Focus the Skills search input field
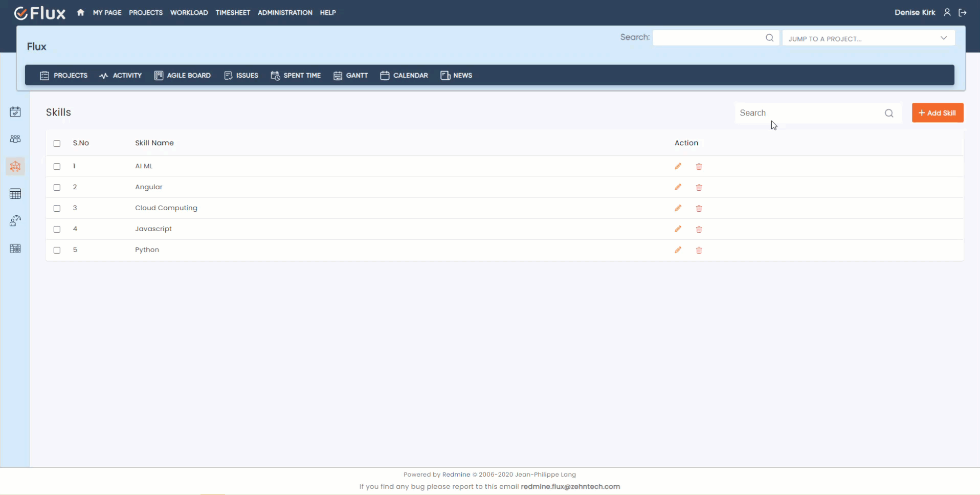Image resolution: width=980 pixels, height=495 pixels. pyautogui.click(x=808, y=113)
